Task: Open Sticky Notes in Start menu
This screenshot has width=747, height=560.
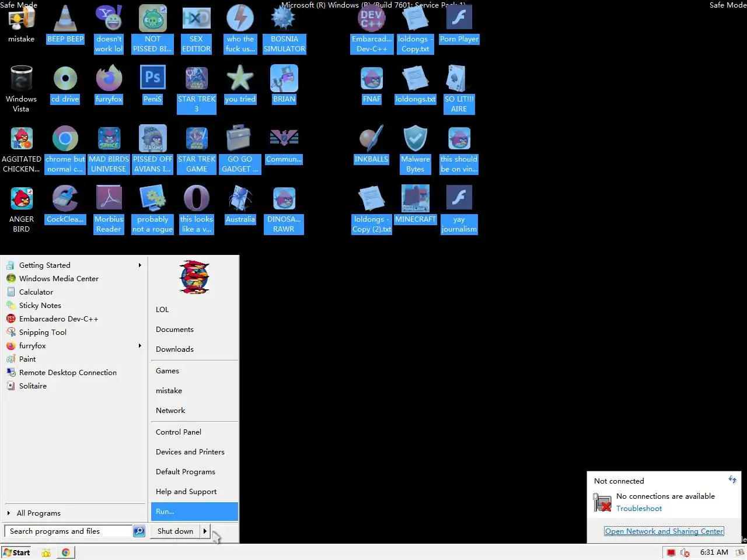Action: (75, 306)
